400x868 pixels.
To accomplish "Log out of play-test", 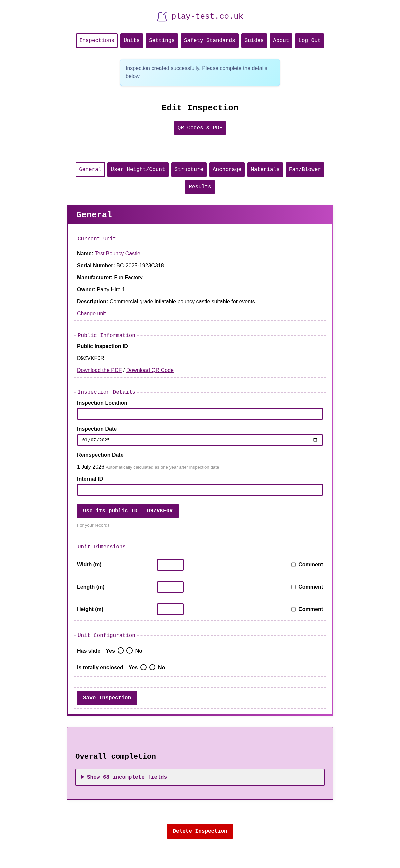I will point(309,40).
